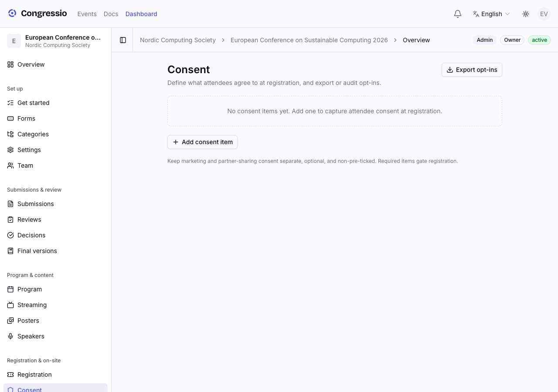Click the Registration & on-site section label
Viewport: 558px width, 392px height.
pos(34,361)
